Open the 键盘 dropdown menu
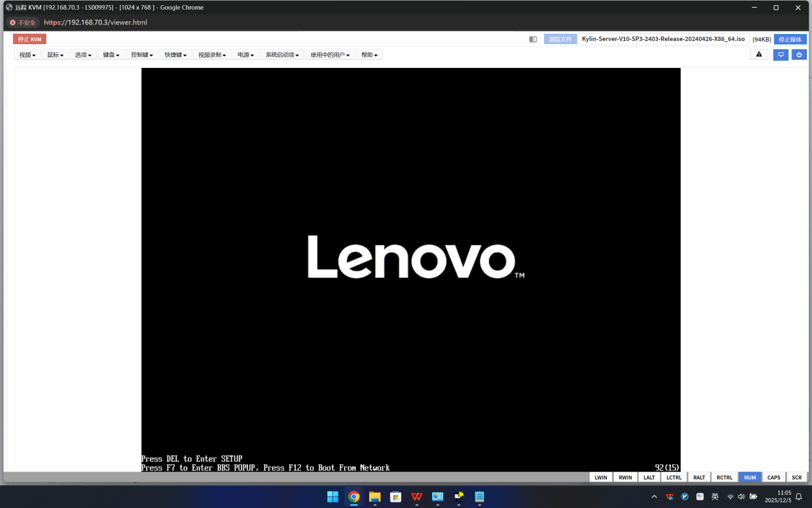The image size is (812, 508). click(x=111, y=55)
